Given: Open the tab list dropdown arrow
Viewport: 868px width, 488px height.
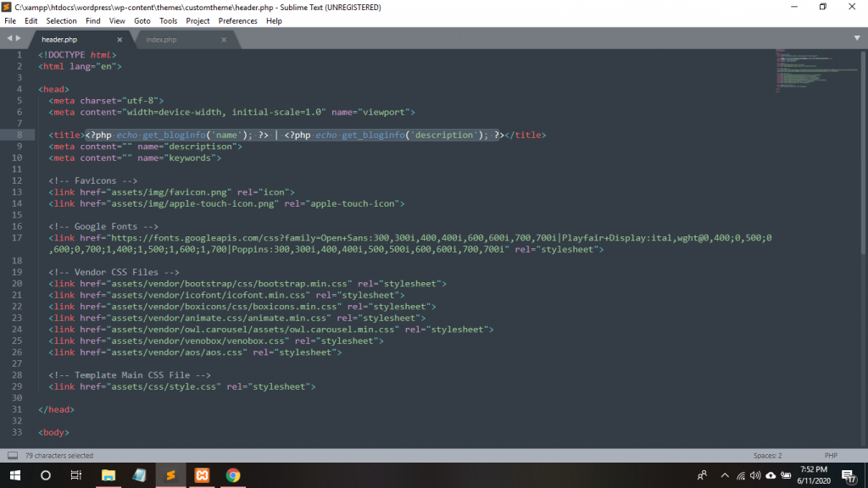Looking at the screenshot, I should pos(857,38).
